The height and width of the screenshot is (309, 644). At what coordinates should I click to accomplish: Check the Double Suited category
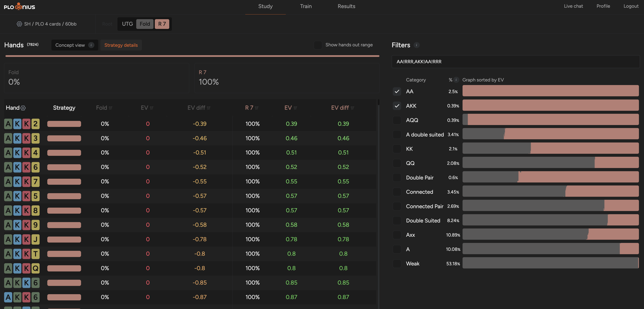click(x=397, y=220)
